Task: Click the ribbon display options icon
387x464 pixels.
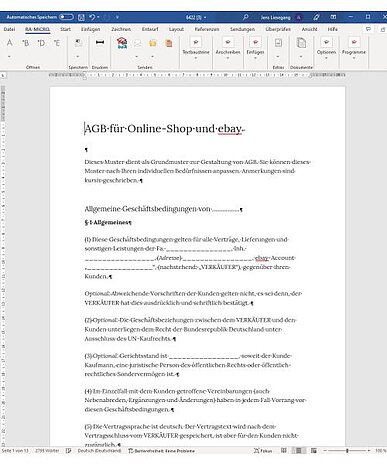Action: tap(333, 17)
